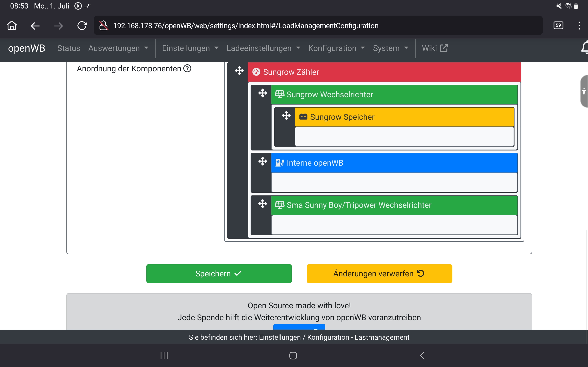This screenshot has height=367, width=588.
Task: Click help icon next to Anordnung der Komponenten
Action: 187,68
